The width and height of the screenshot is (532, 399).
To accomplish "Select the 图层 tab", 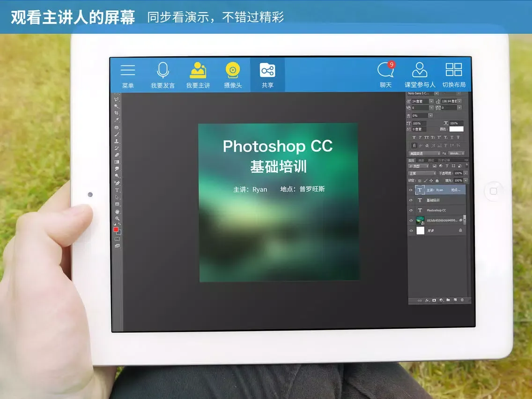I will coord(411,160).
